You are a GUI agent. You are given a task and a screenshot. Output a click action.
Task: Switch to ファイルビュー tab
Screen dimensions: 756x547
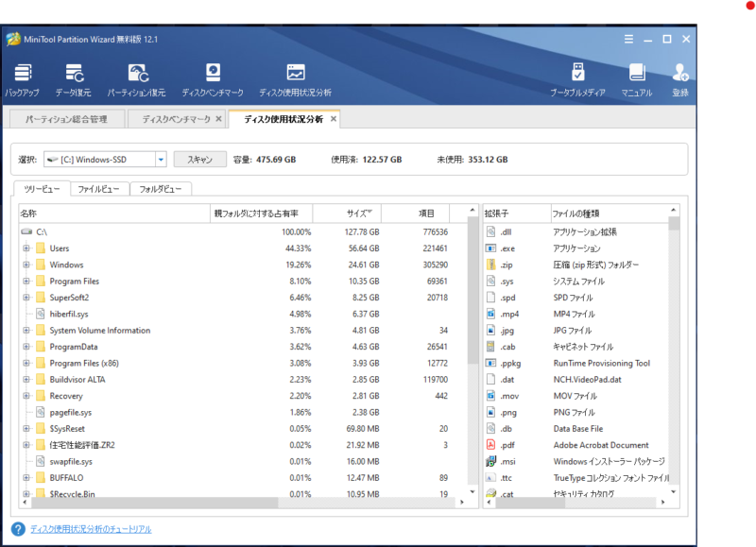98,189
